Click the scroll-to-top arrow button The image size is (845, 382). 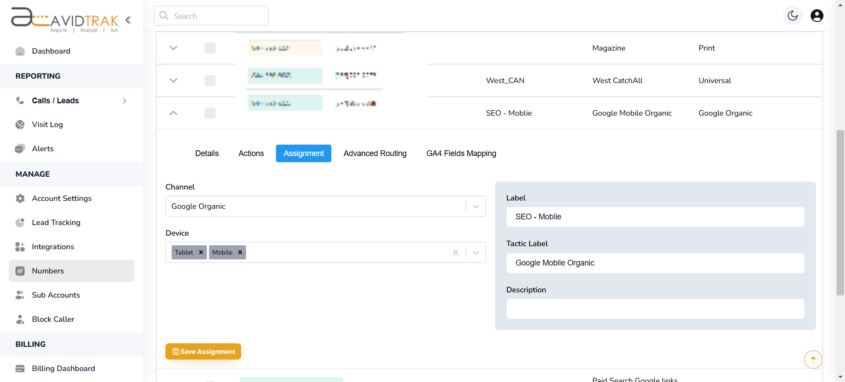click(813, 359)
